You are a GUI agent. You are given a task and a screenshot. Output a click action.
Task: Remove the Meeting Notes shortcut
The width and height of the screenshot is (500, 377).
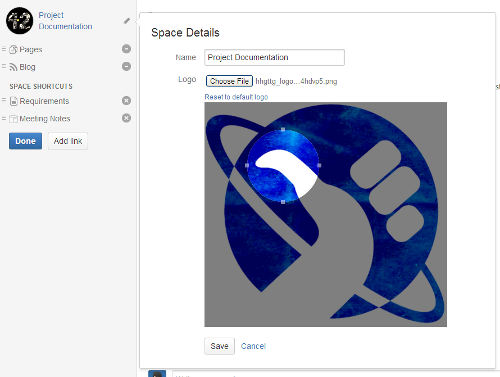[126, 118]
